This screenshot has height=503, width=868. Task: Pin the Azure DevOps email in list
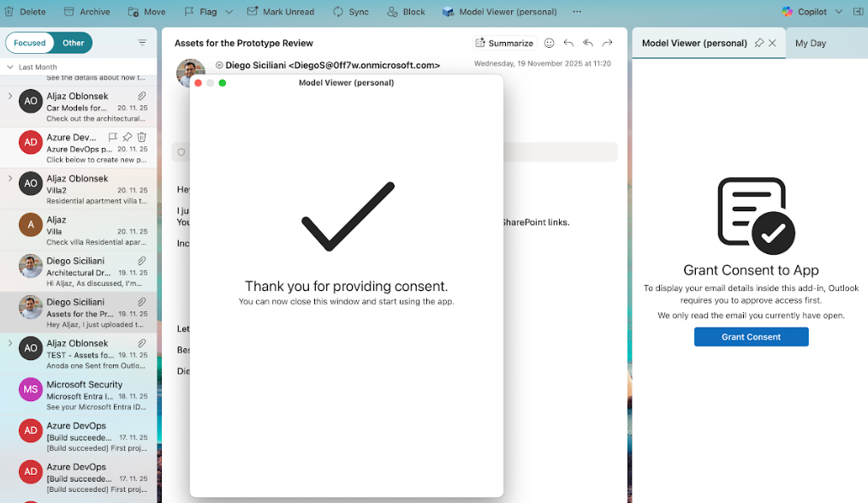pyautogui.click(x=128, y=137)
